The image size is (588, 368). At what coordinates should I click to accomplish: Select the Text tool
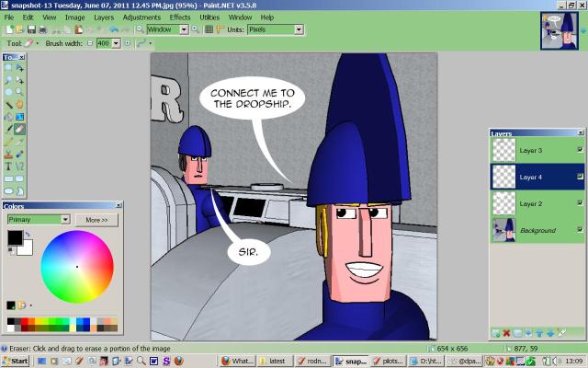(x=8, y=167)
